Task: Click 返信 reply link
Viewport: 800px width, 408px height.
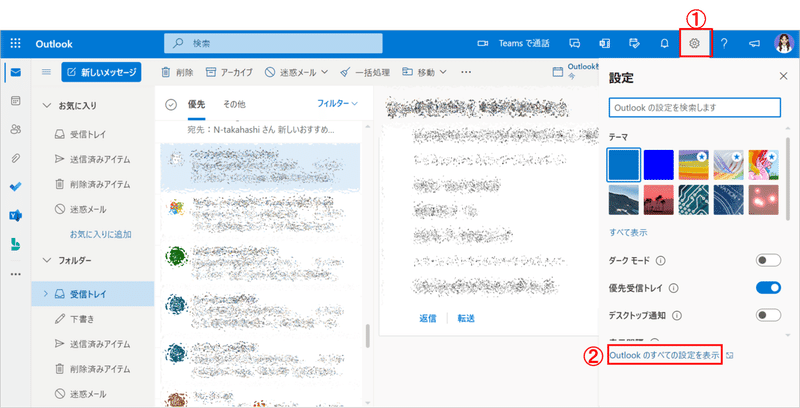Action: pyautogui.click(x=428, y=318)
